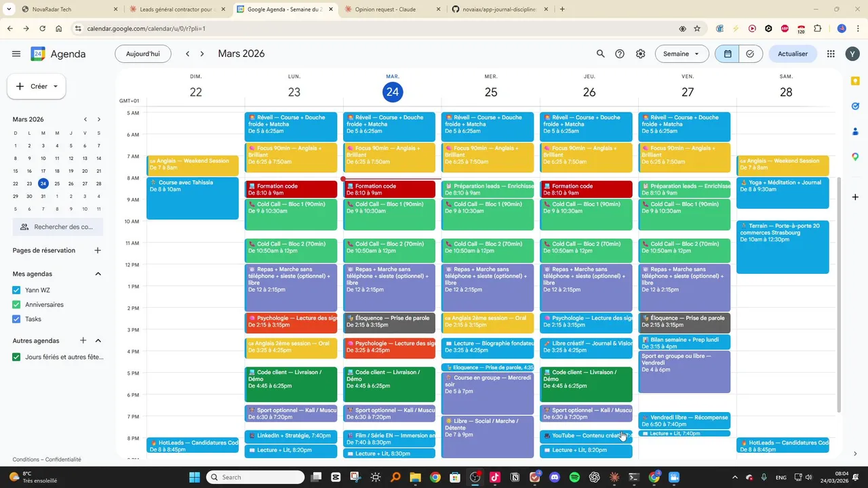Open Friday's Bilan semaine + Prep lundi event
868x488 pixels.
coord(684,342)
